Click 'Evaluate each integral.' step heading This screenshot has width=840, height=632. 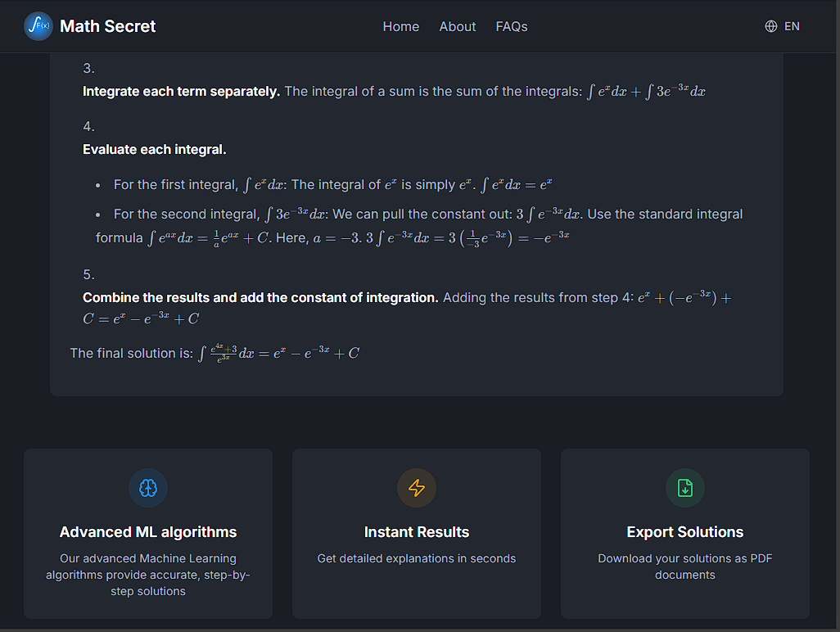[x=154, y=150]
